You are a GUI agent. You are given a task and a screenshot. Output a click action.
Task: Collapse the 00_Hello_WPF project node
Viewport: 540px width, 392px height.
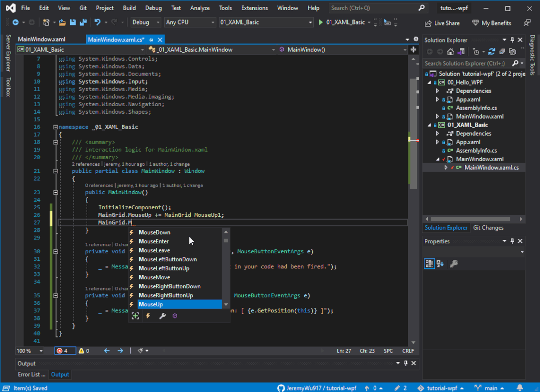[x=429, y=83]
